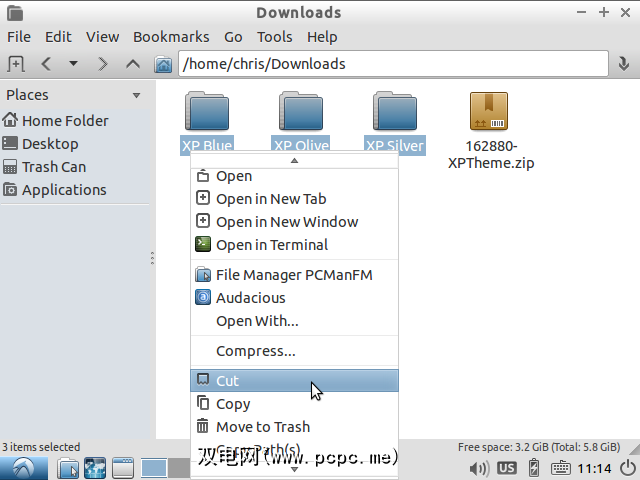Choose Move to Trash
This screenshot has height=480, width=640.
pyautogui.click(x=294, y=427)
